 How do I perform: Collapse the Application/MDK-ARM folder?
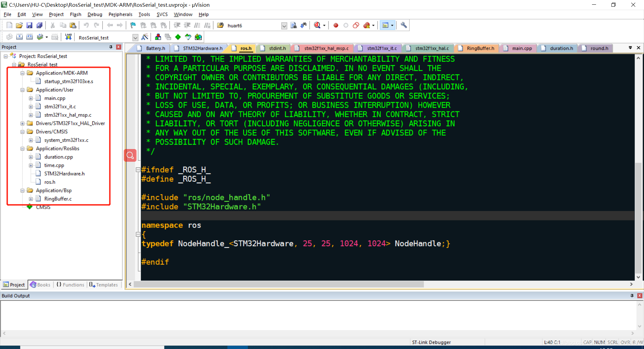[22, 73]
